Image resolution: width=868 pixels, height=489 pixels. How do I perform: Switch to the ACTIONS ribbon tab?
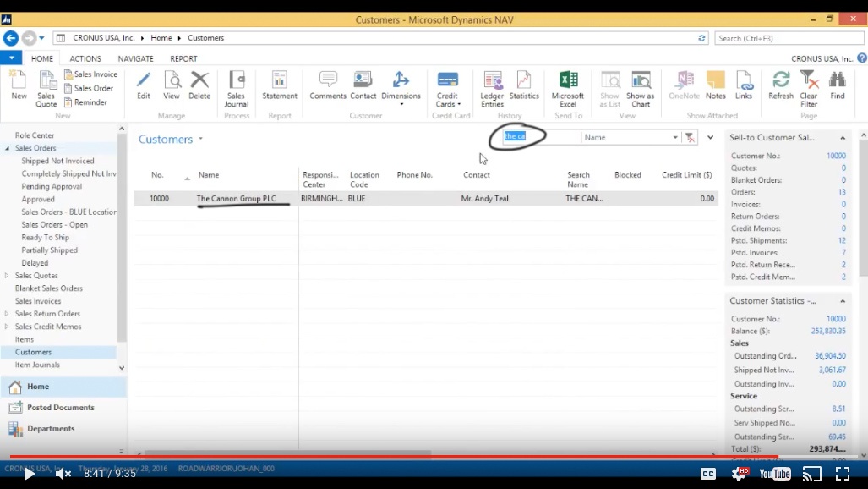point(85,58)
